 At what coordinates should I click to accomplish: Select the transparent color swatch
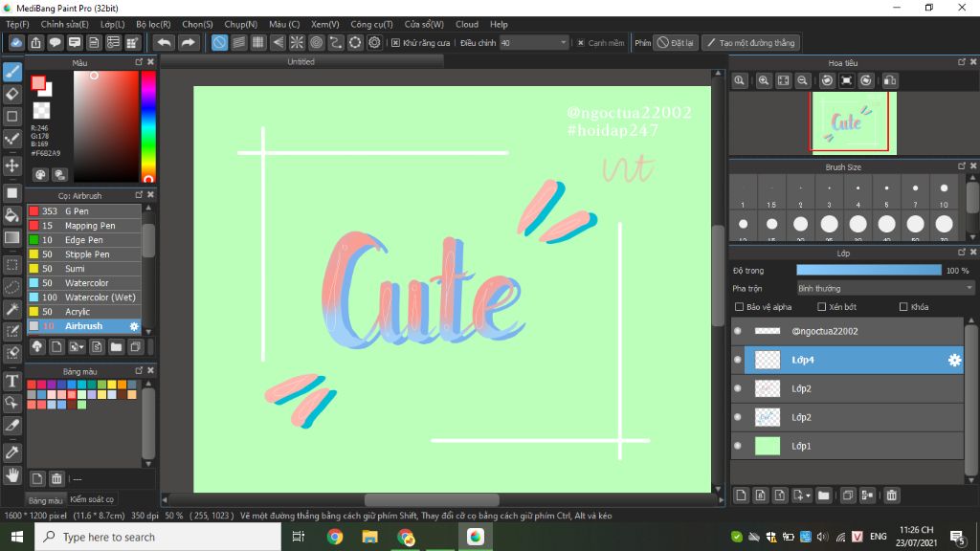(x=41, y=111)
